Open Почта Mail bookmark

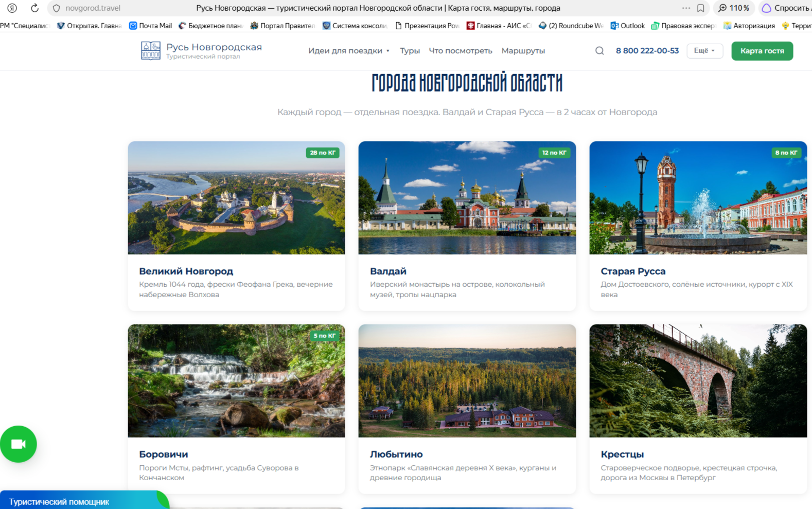(150, 26)
